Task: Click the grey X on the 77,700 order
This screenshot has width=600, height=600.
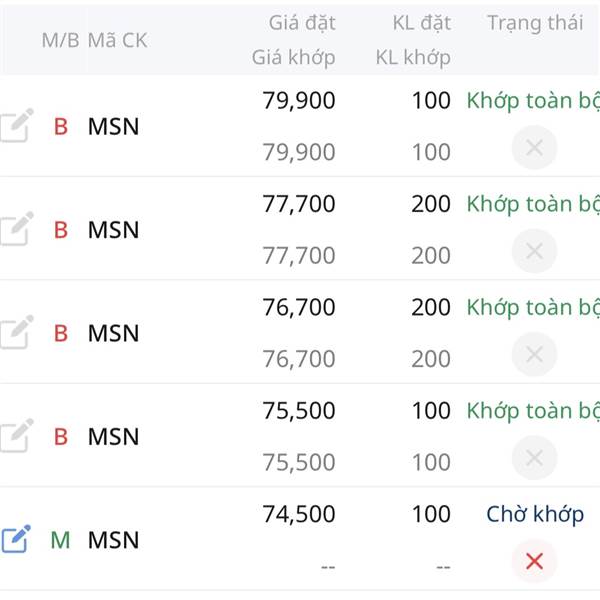Action: click(534, 251)
